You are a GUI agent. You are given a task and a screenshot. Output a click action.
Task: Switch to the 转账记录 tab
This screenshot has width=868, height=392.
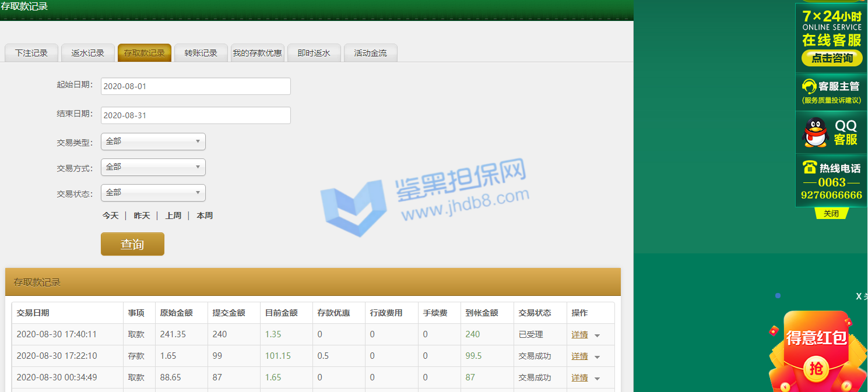click(201, 53)
